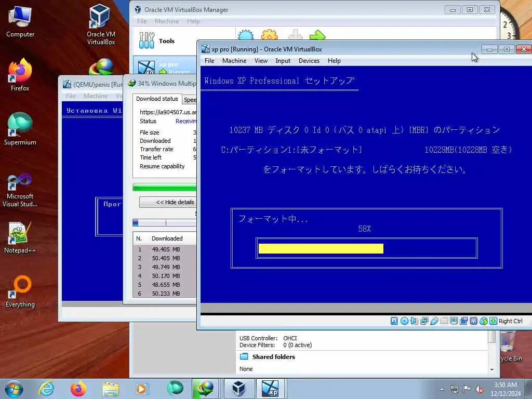This screenshot has height=399, width=532.
Task: Switch to xp VM taskbar button
Action: [x=270, y=389]
